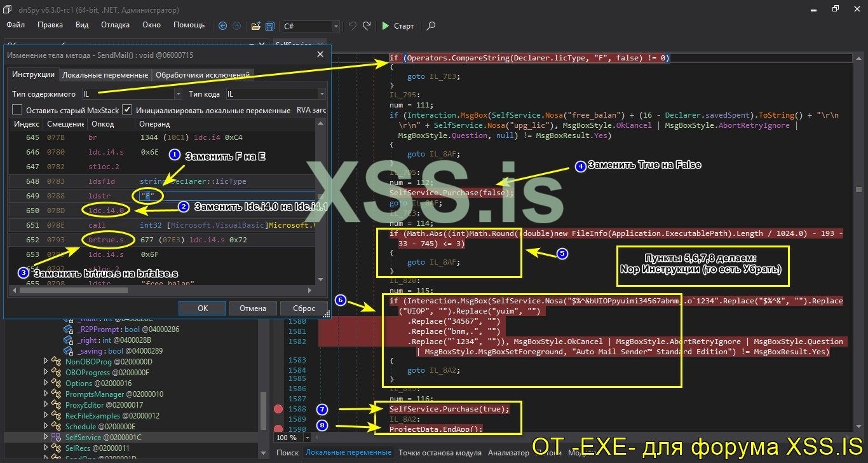Expand the RecFileExamples tree node
This screenshot has height=463, width=868.
pyautogui.click(x=46, y=416)
